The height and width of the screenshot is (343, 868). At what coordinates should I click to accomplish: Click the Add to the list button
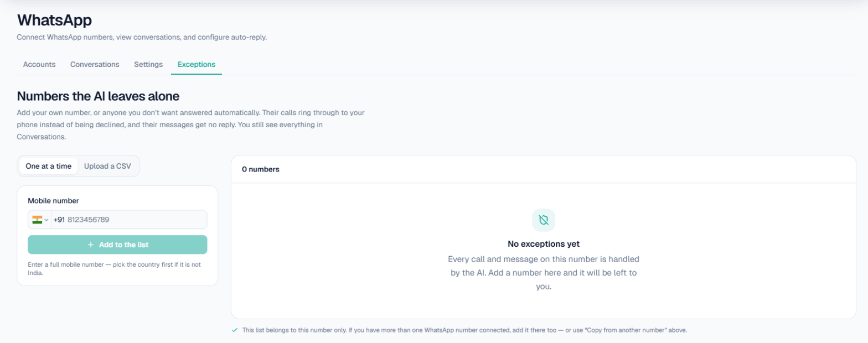(x=117, y=245)
